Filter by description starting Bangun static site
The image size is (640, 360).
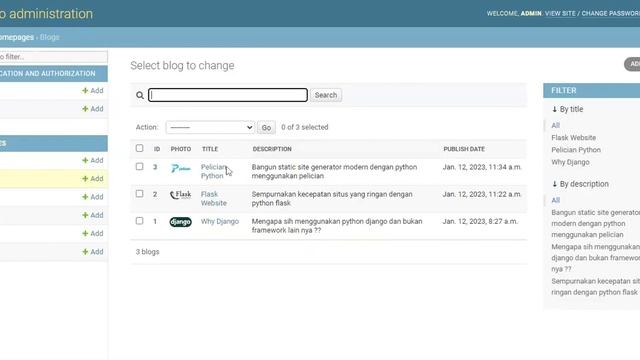(596, 224)
